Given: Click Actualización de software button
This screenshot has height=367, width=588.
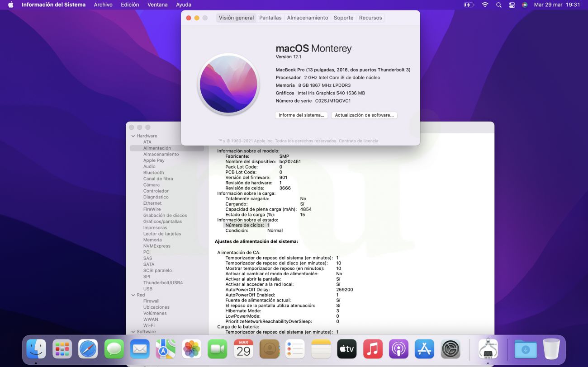Looking at the screenshot, I should (x=364, y=115).
